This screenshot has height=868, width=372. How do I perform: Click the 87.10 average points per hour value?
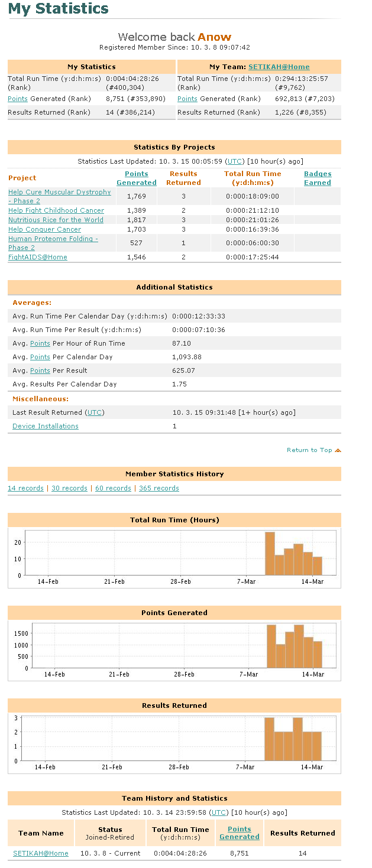(x=182, y=343)
